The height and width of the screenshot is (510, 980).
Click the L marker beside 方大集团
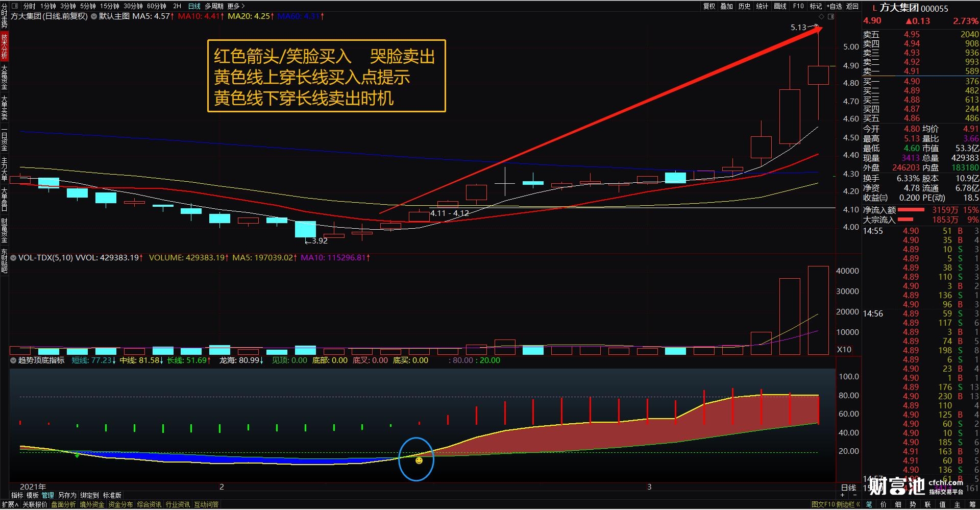[x=874, y=8]
